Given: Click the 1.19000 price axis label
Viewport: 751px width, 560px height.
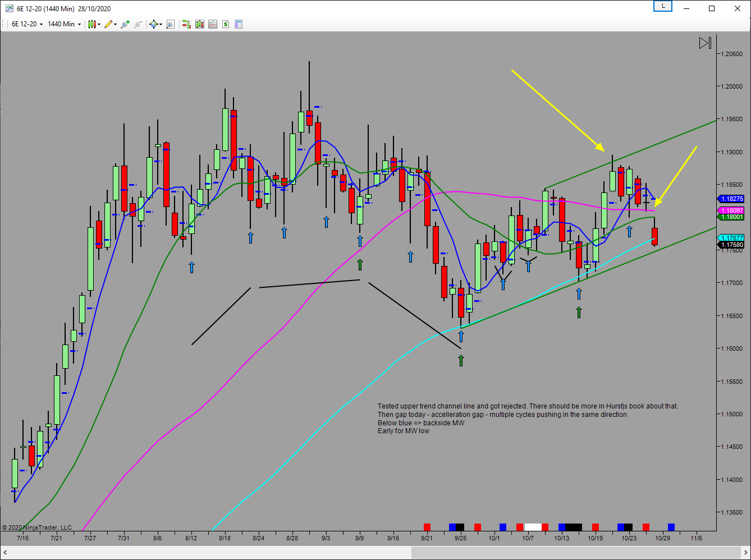Looking at the screenshot, I should [x=732, y=152].
